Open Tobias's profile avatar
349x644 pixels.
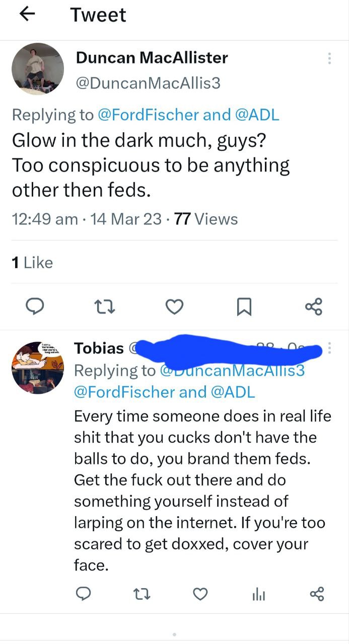(38, 368)
